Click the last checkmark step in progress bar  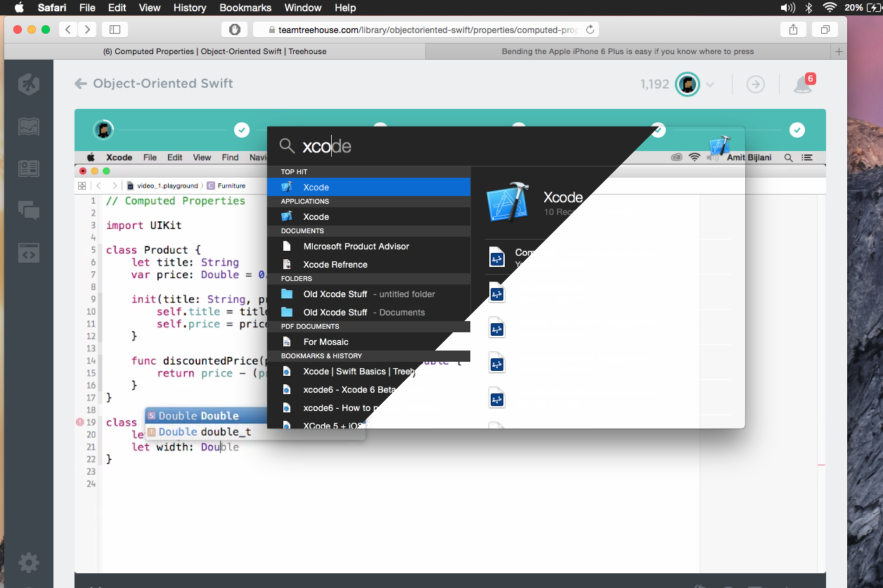797,130
